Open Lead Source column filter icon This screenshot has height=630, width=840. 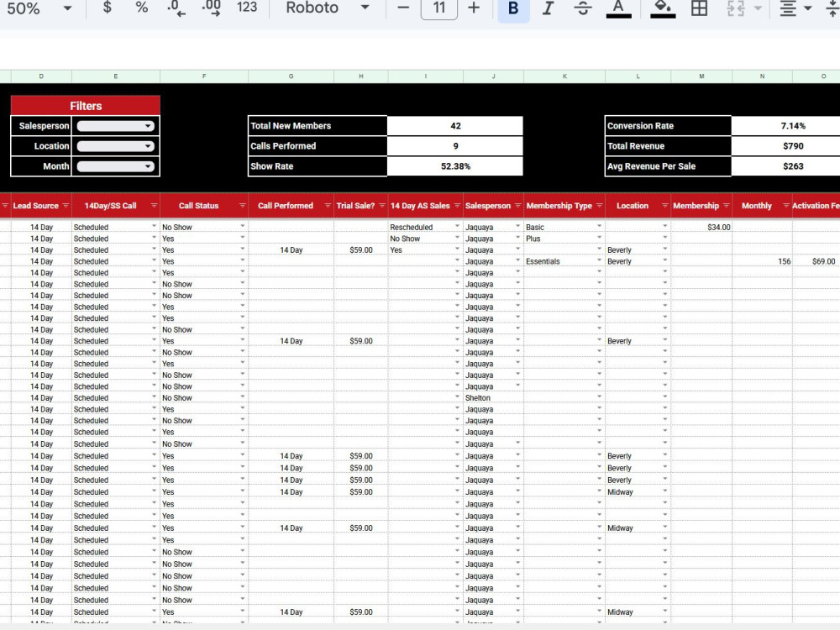(66, 206)
